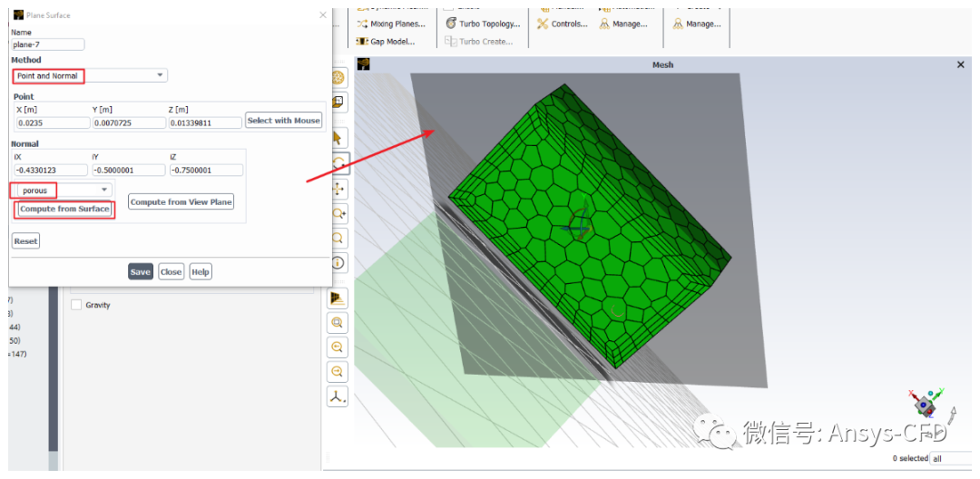Choose the pan/translate view tool
Screen dimensions: 980x479
point(338,189)
